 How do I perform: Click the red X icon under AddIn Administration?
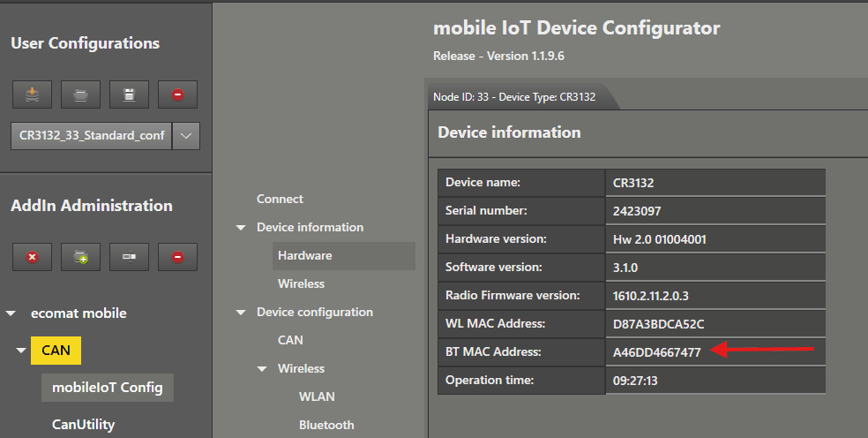(33, 257)
